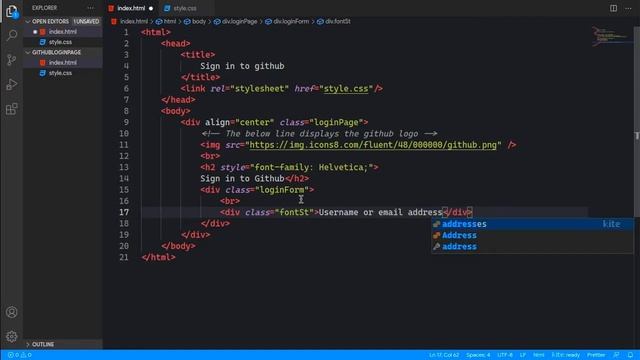Open the Explorer view in the activity bar
640x360 pixels.
coord(12,11)
